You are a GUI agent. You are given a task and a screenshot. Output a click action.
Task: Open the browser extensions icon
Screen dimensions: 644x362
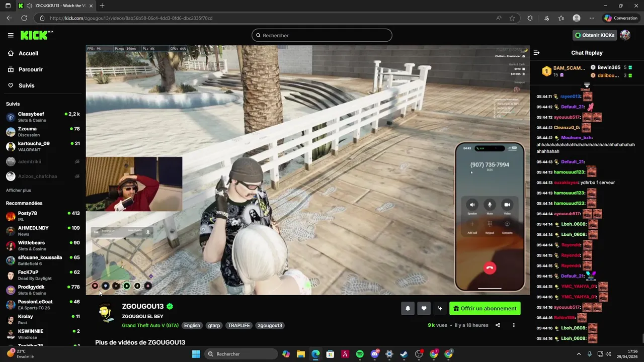click(530, 18)
